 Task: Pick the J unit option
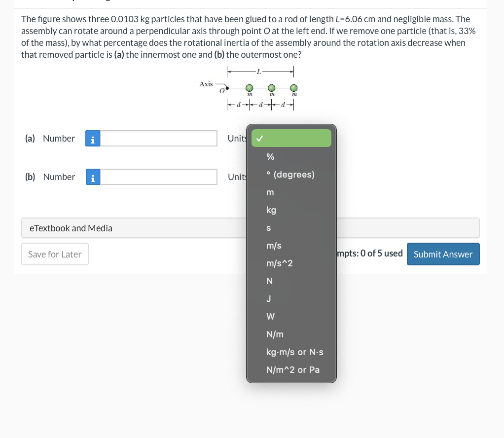pos(269,299)
